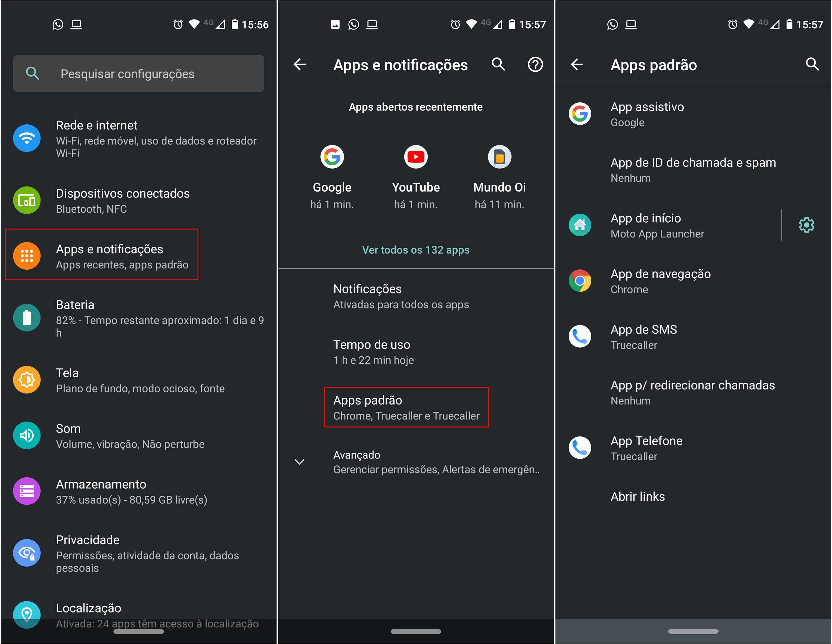Focus the Pesquisar configurações search field
This screenshot has width=832, height=644.
[x=139, y=74]
